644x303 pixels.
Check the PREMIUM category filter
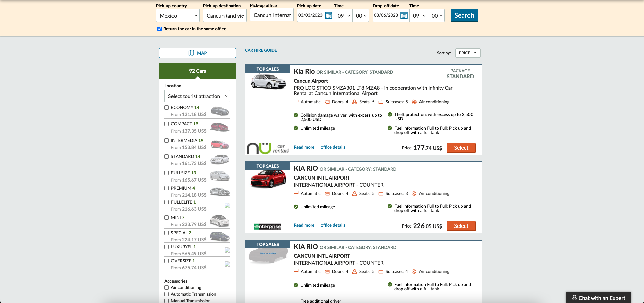pos(166,188)
